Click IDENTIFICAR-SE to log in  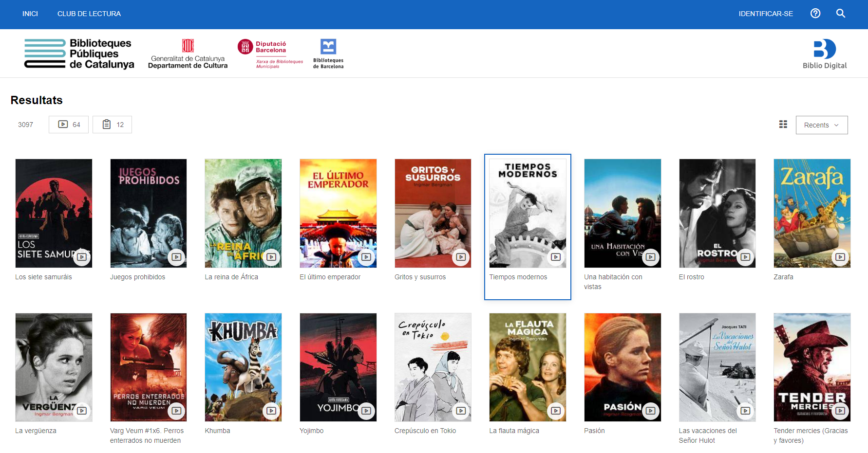(x=766, y=14)
